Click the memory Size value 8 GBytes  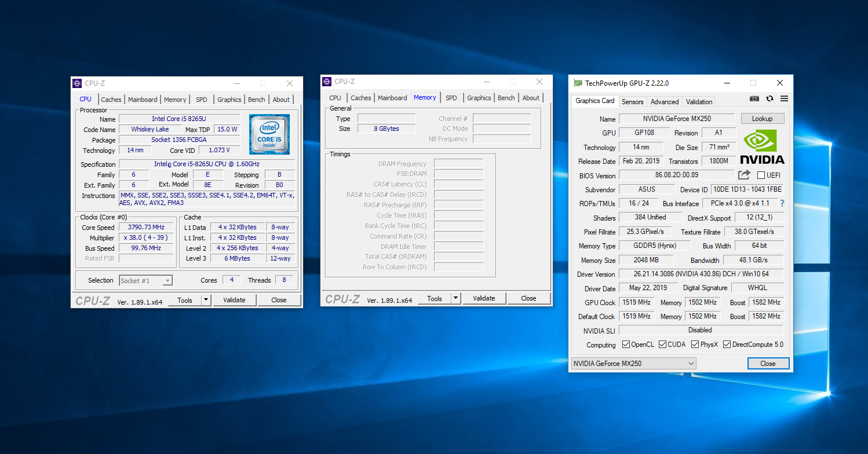click(386, 129)
